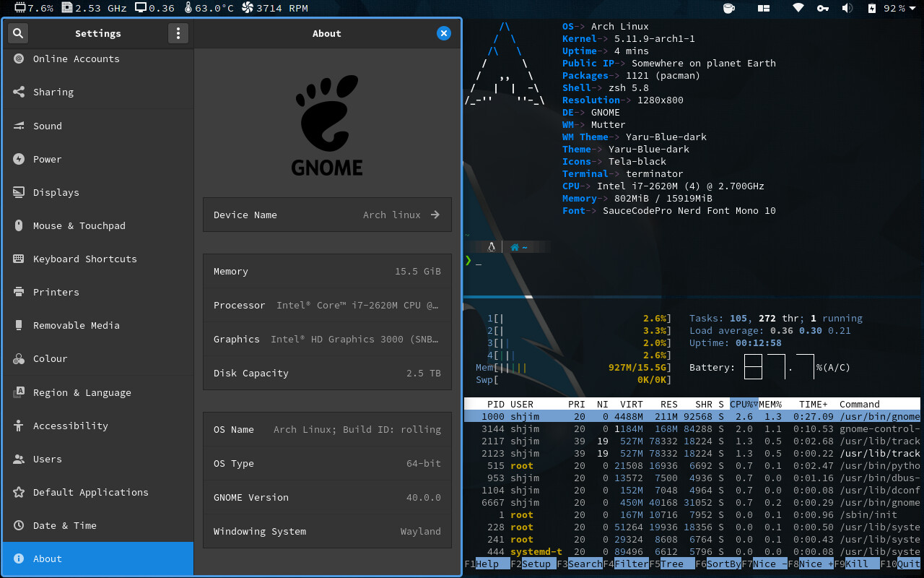Click the Sharing sidebar icon
This screenshot has height=578, width=924.
(x=19, y=92)
